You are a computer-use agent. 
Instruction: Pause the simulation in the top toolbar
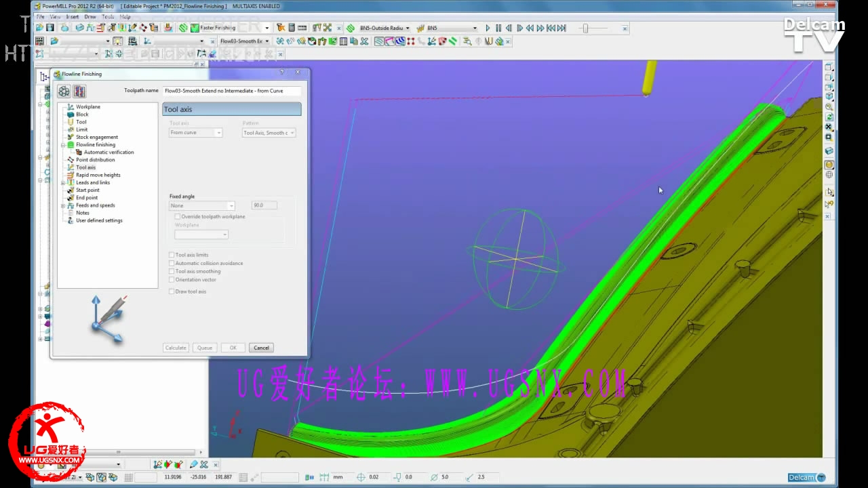498,28
